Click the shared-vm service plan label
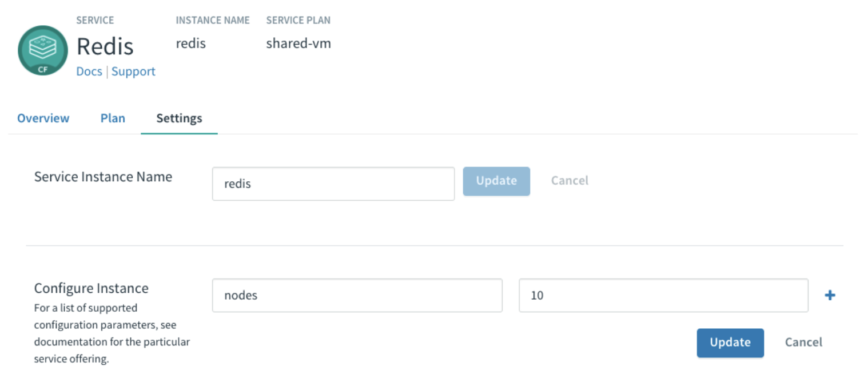Screen dimensions: 868x390 (298, 43)
